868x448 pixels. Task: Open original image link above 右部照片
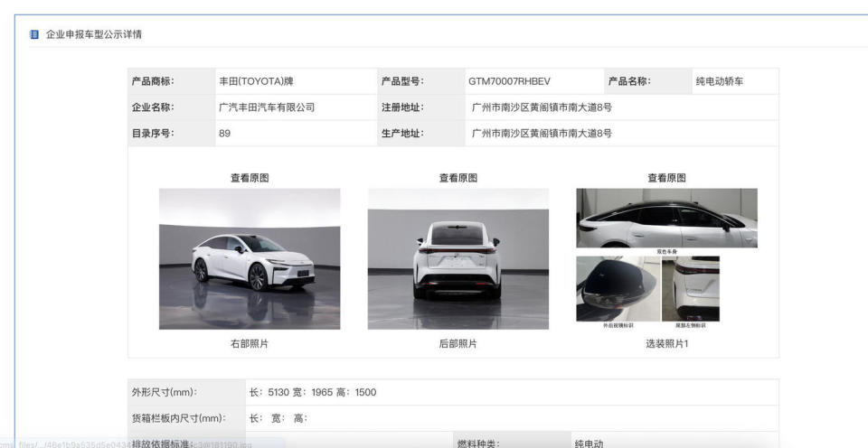(x=250, y=178)
